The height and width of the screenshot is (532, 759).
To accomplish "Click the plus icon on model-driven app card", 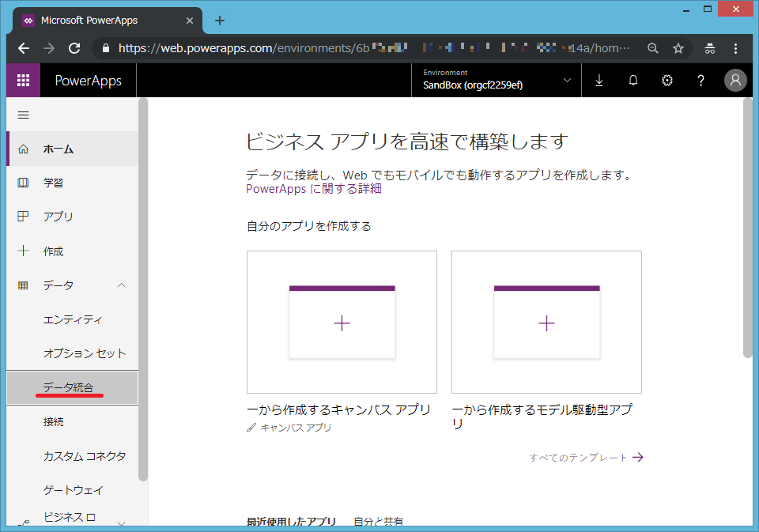I will 546,323.
